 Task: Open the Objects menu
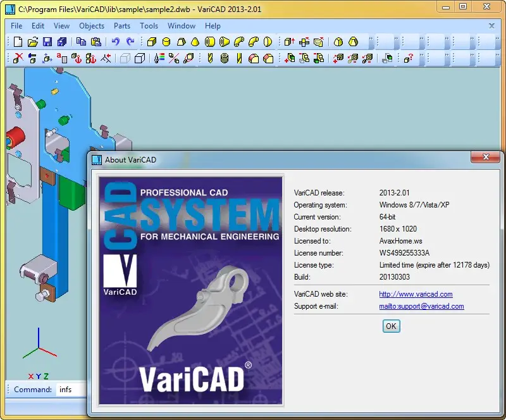click(92, 26)
